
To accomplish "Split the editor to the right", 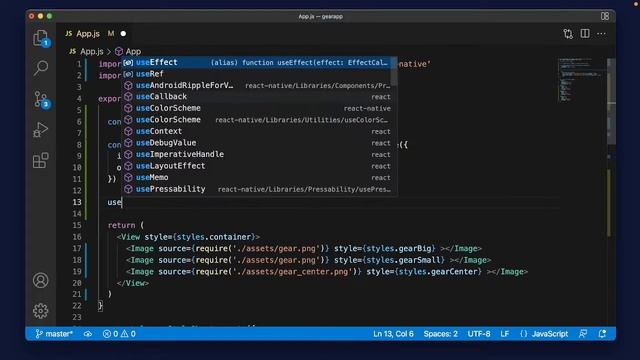I will [585, 33].
